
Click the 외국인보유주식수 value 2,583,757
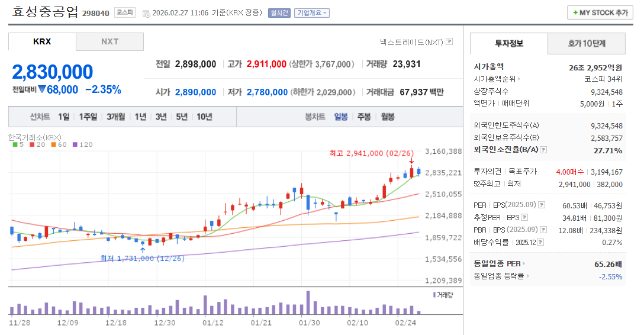607,138
